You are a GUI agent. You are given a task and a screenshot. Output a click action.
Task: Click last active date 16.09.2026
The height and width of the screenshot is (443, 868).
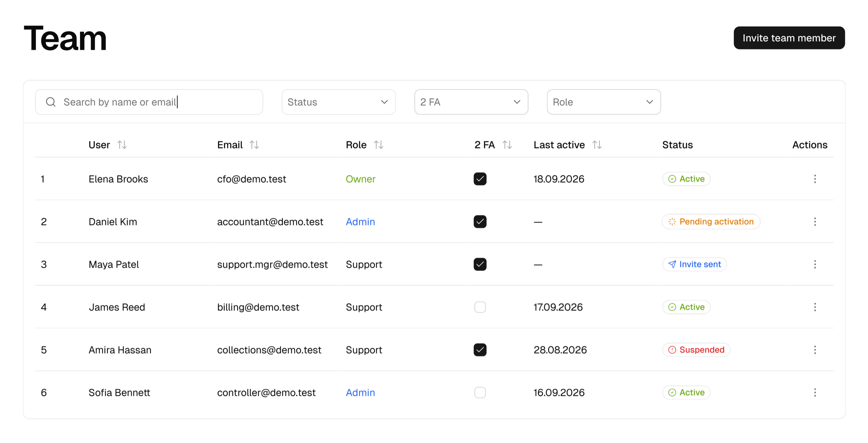559,392
